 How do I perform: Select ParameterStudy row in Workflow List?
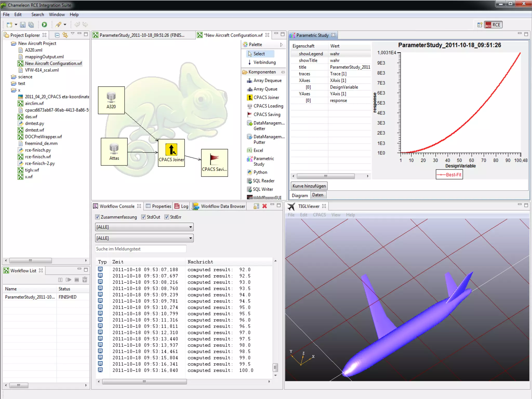46,297
